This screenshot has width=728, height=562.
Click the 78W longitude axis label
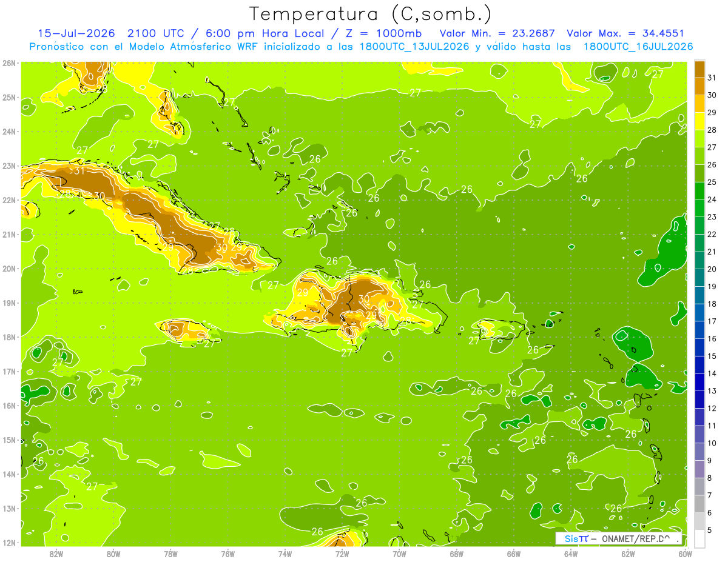click(x=170, y=554)
